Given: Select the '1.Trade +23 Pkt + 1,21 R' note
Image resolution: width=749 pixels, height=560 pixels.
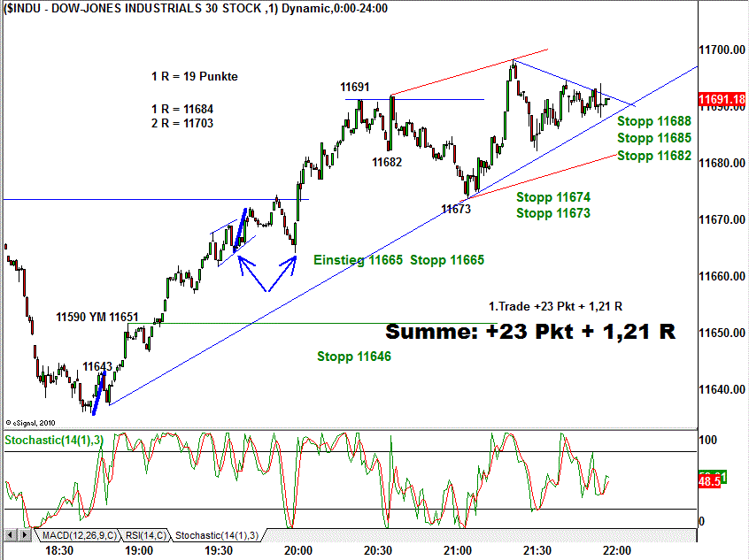Looking at the screenshot, I should [555, 306].
